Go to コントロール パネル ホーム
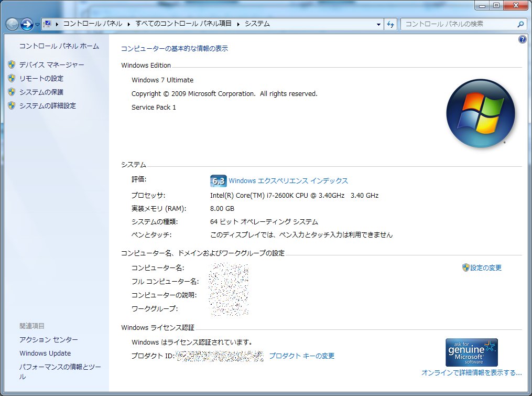This screenshot has height=396, width=532. [59, 46]
